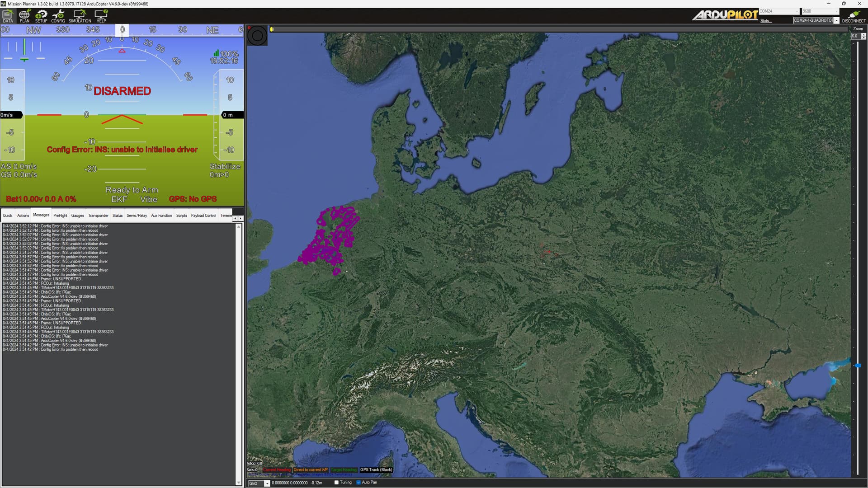Open the Gauges tab
This screenshot has width=868, height=488.
pos(78,216)
